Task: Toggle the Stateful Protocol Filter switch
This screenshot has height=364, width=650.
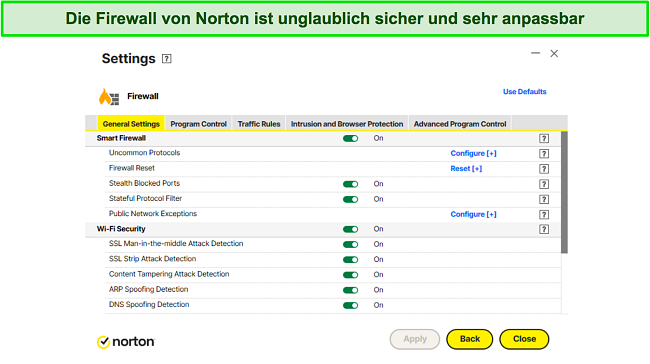Action: point(350,199)
